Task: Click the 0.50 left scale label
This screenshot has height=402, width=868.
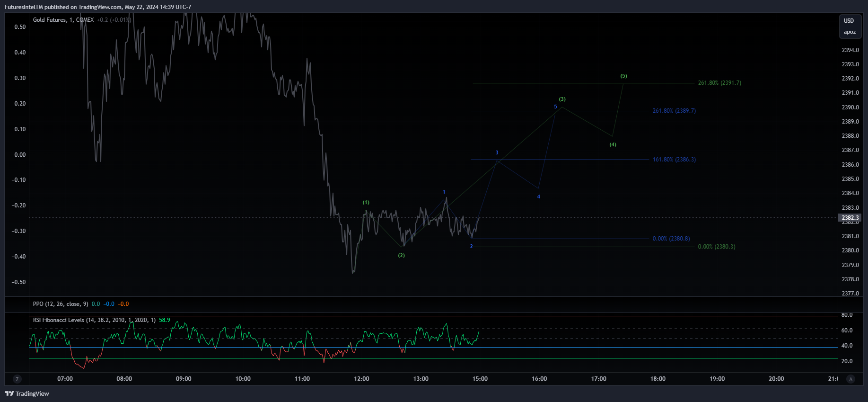Action: 20,27
